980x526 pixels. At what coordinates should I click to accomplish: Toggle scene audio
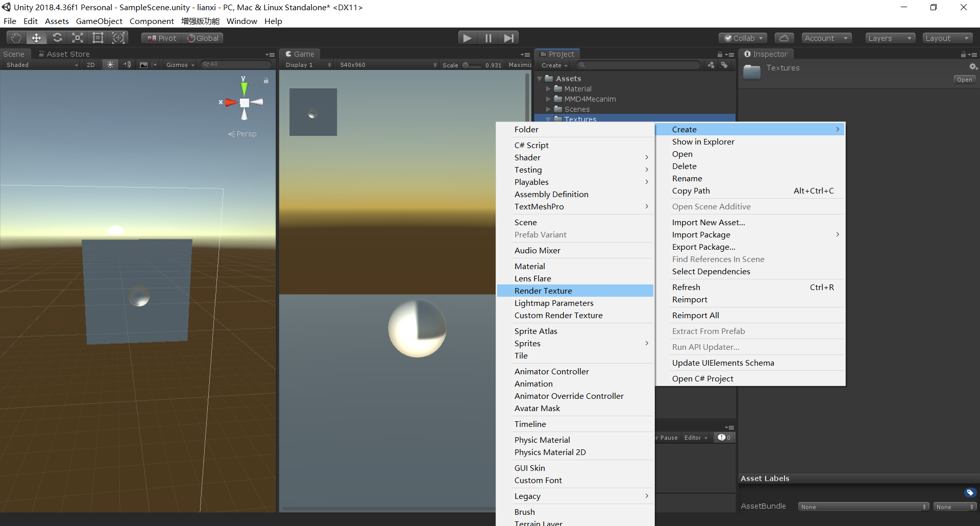point(127,64)
